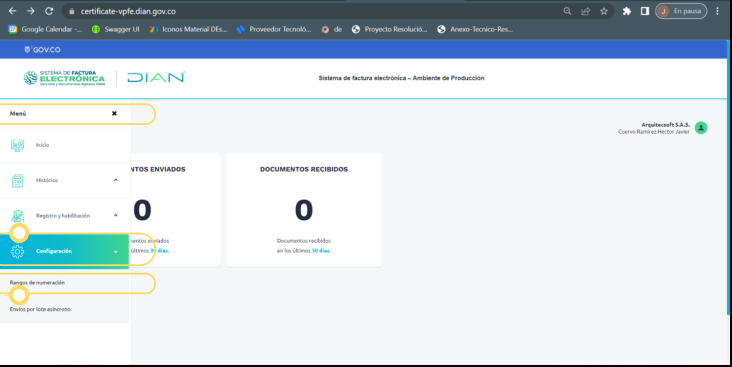This screenshot has height=367, width=732.
Task: Click the Cuervo Ramirez Hector Javier name
Action: [x=654, y=132]
